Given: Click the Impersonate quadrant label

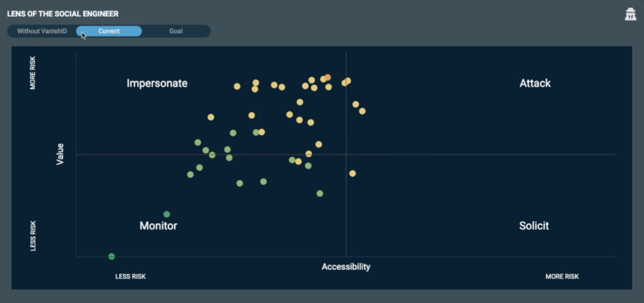Looking at the screenshot, I should pyautogui.click(x=157, y=83).
